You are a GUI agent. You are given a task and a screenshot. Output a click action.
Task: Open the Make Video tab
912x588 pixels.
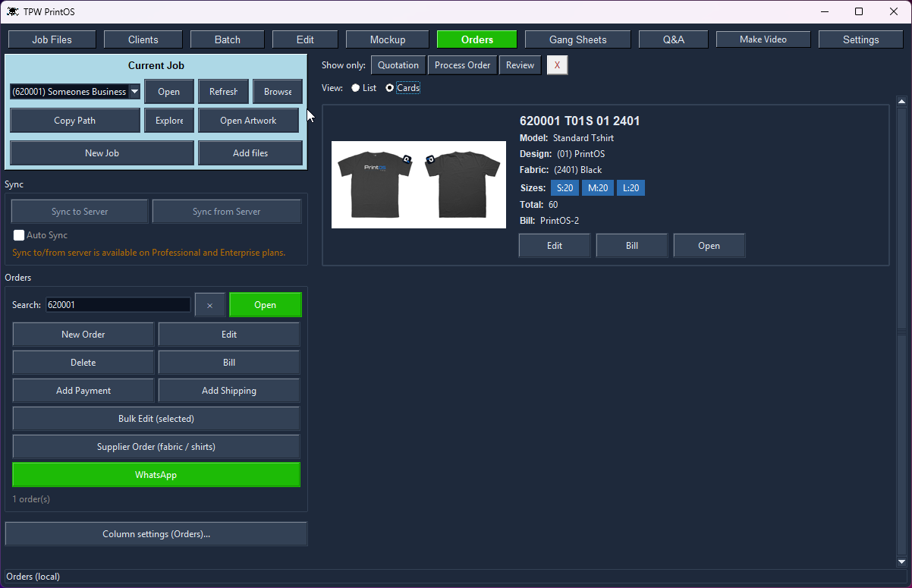coord(763,39)
